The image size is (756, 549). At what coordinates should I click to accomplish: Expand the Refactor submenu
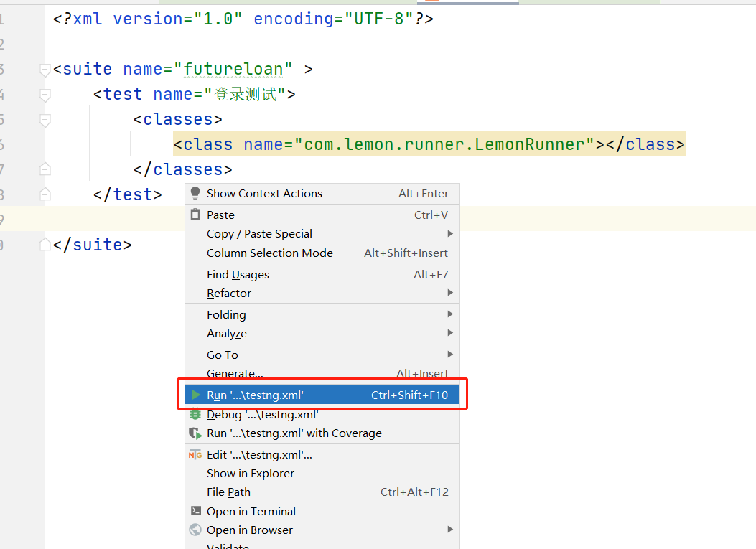tap(229, 293)
